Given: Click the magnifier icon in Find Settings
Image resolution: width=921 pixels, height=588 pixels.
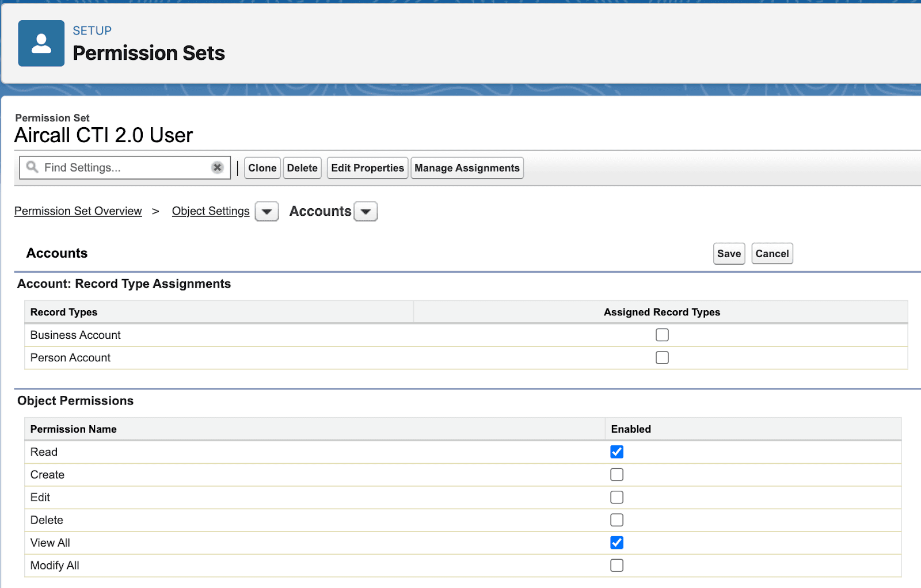Looking at the screenshot, I should [x=32, y=167].
